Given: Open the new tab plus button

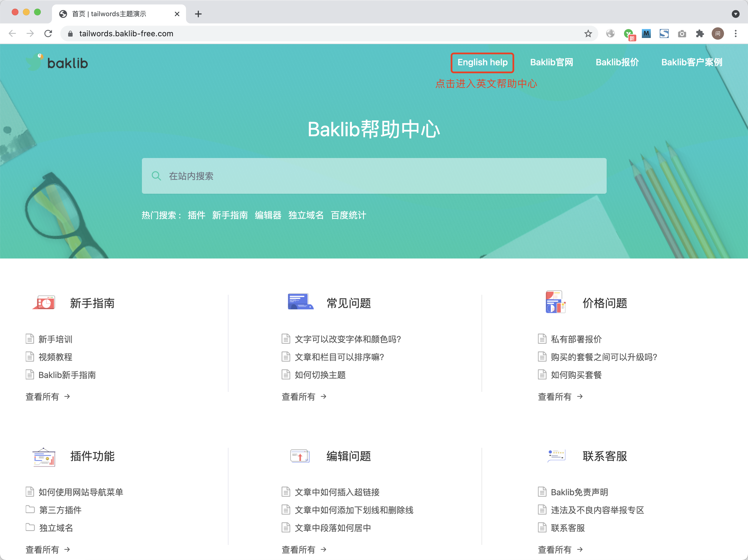Looking at the screenshot, I should click(x=199, y=14).
